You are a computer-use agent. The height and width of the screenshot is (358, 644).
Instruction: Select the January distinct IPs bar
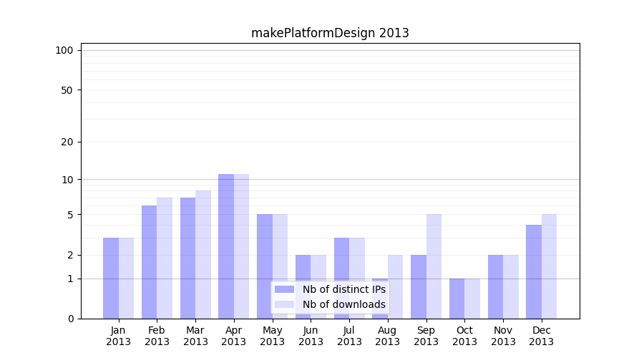point(111,278)
